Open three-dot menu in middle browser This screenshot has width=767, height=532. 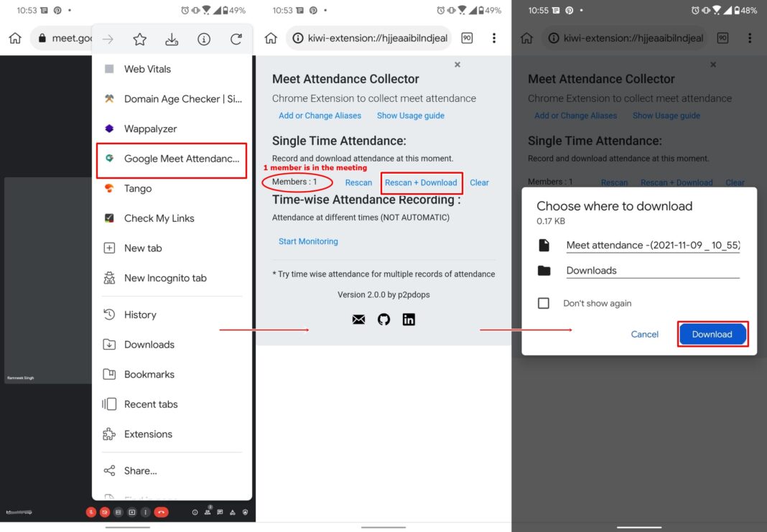[x=494, y=38]
